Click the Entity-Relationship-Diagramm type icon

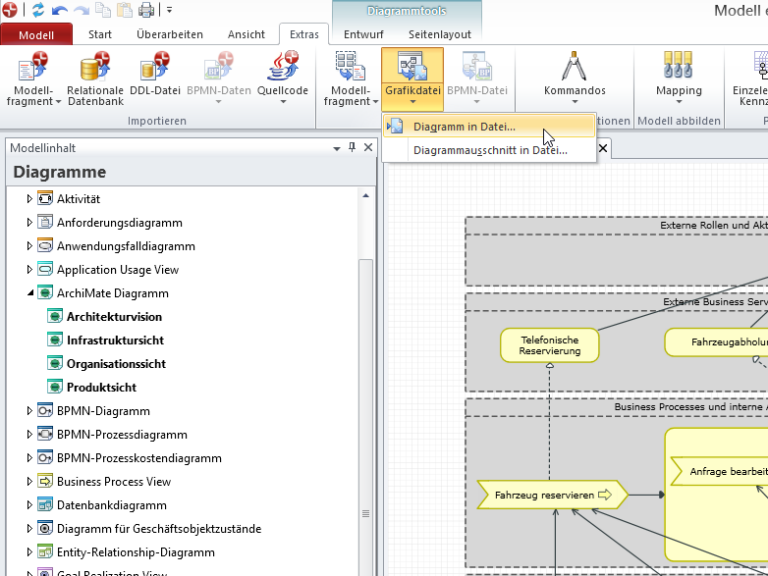point(45,551)
